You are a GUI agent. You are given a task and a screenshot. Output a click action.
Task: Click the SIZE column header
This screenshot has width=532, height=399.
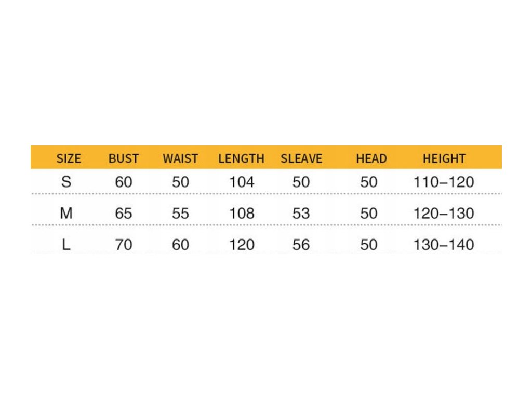(x=69, y=158)
